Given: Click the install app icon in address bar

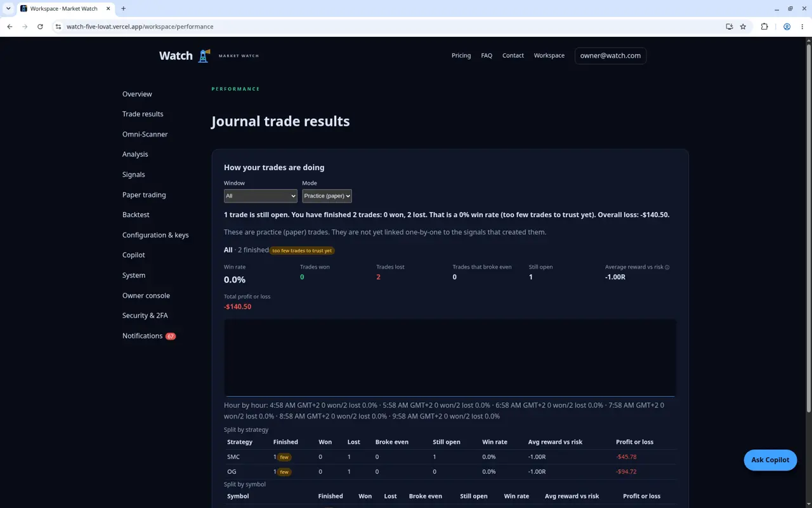Looking at the screenshot, I should point(729,27).
